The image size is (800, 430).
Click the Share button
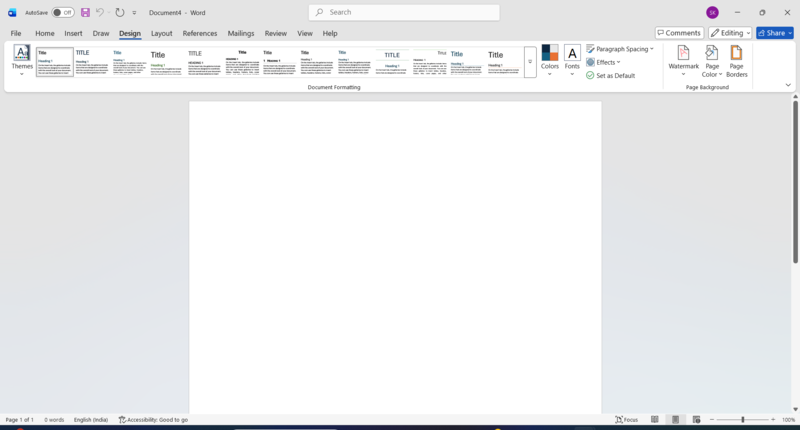pyautogui.click(x=775, y=33)
